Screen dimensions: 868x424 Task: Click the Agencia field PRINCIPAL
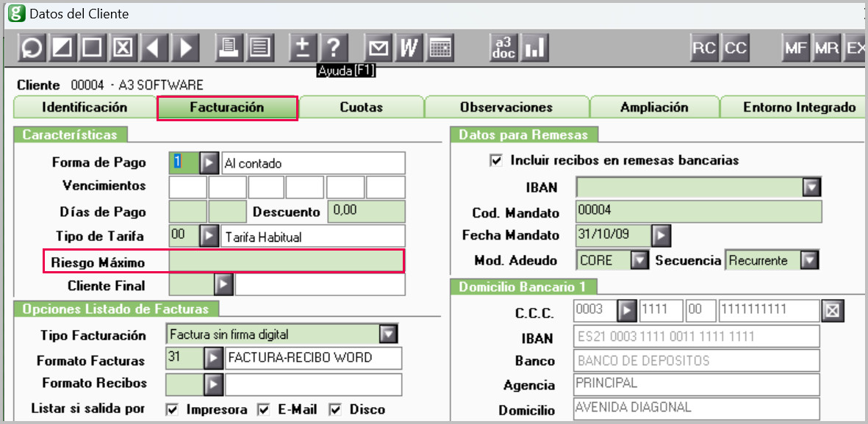point(697,385)
